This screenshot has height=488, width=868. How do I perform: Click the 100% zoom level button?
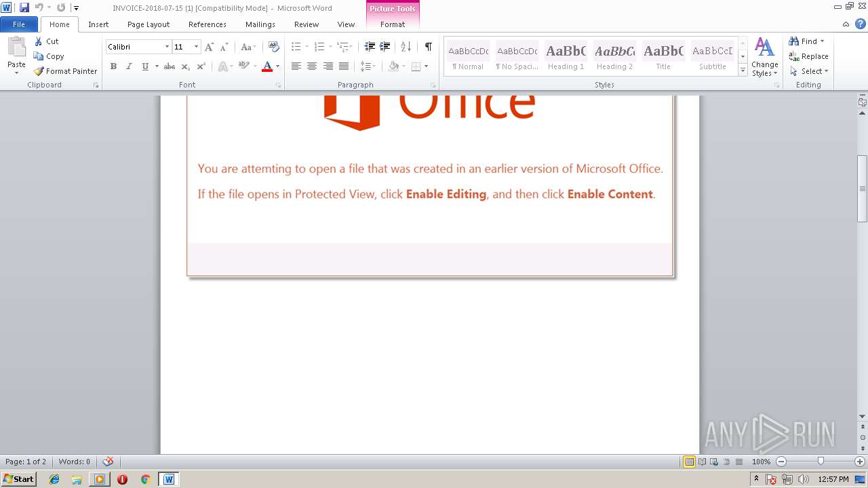pos(761,462)
